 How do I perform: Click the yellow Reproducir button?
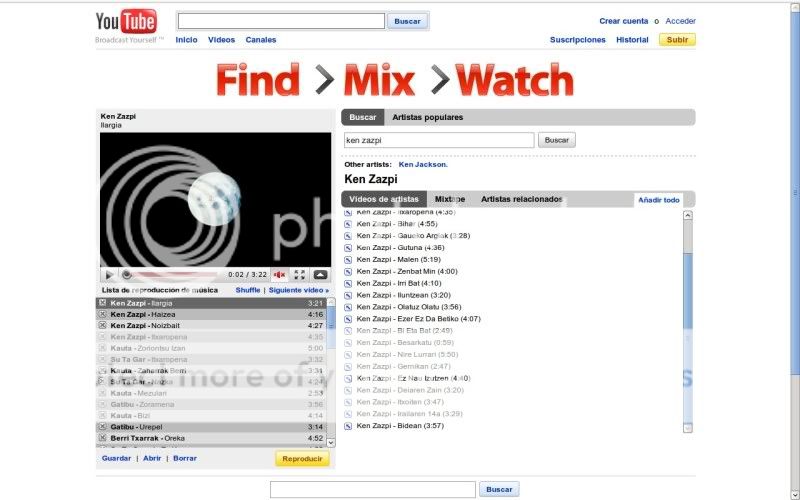click(x=302, y=458)
